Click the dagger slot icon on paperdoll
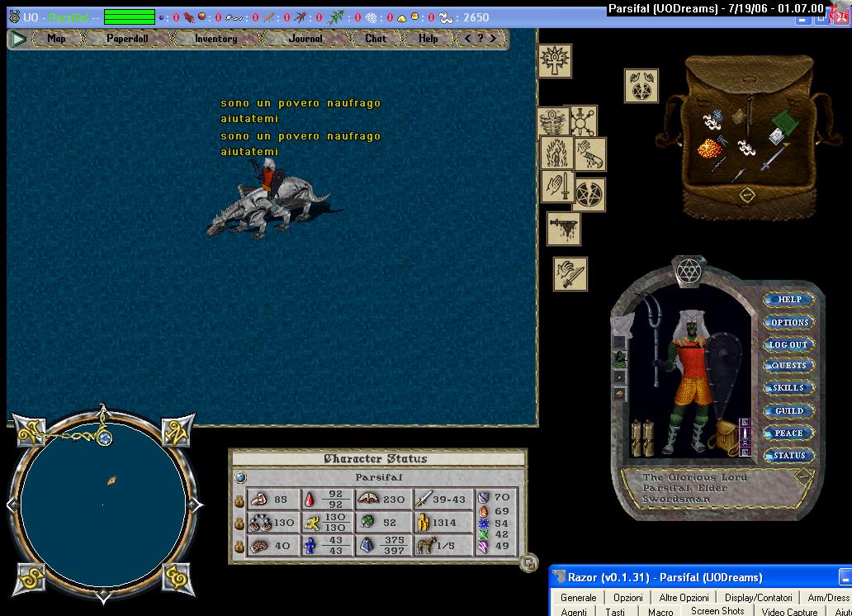The height and width of the screenshot is (616, 852). [x=745, y=437]
